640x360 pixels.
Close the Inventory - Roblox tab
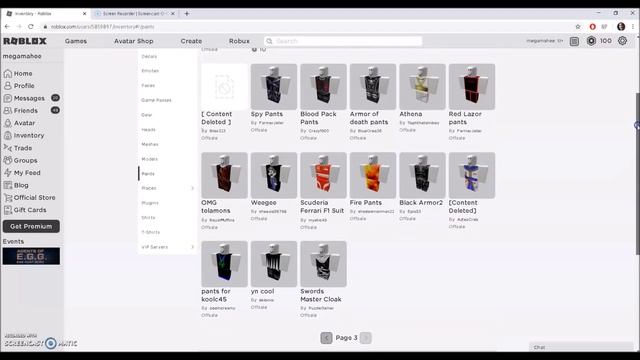(x=84, y=13)
